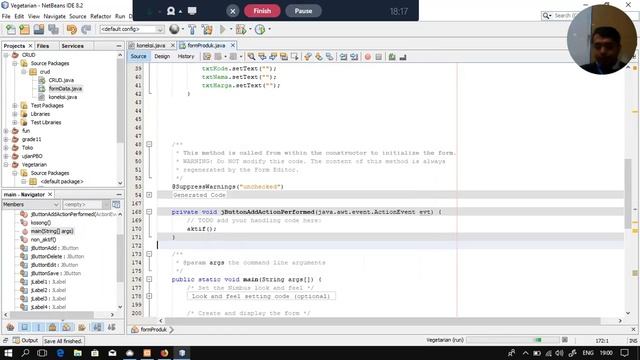Expand the Toko project node
The width and height of the screenshot is (640, 360).
pos(6,148)
